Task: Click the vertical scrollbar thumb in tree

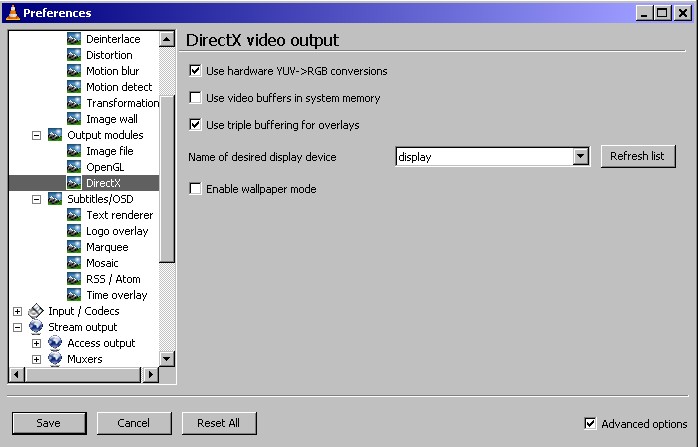Action: [x=166, y=179]
